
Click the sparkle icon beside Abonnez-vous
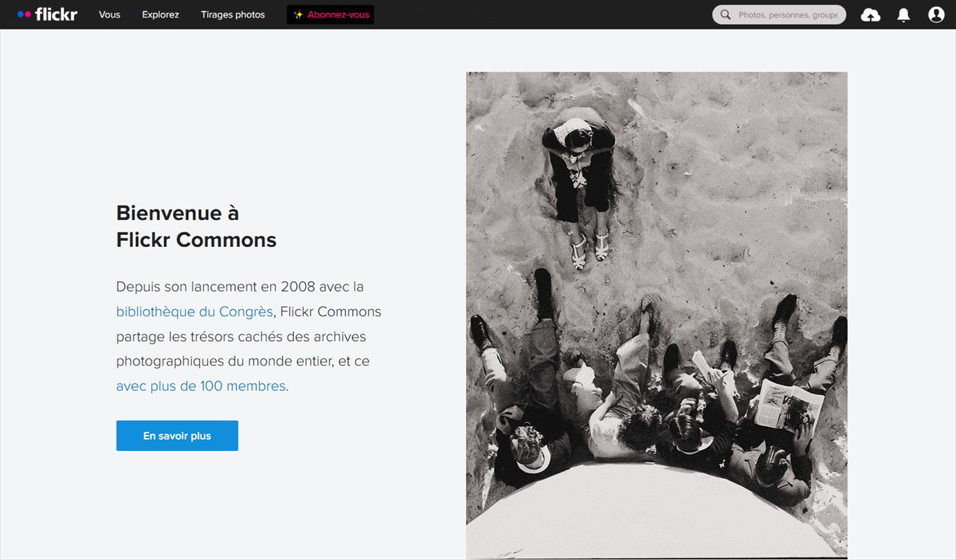pos(298,14)
